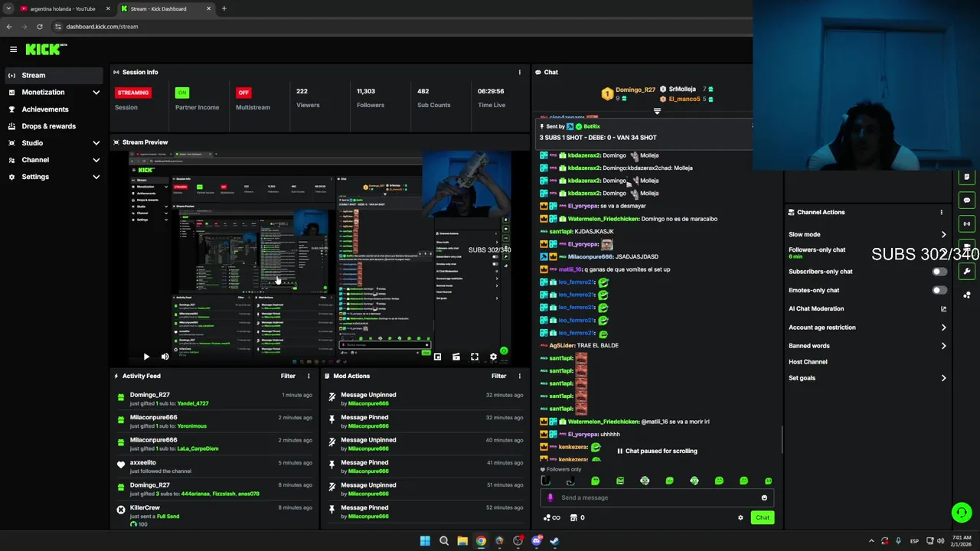Open the broadcast signal panel in right sidebar

[967, 224]
